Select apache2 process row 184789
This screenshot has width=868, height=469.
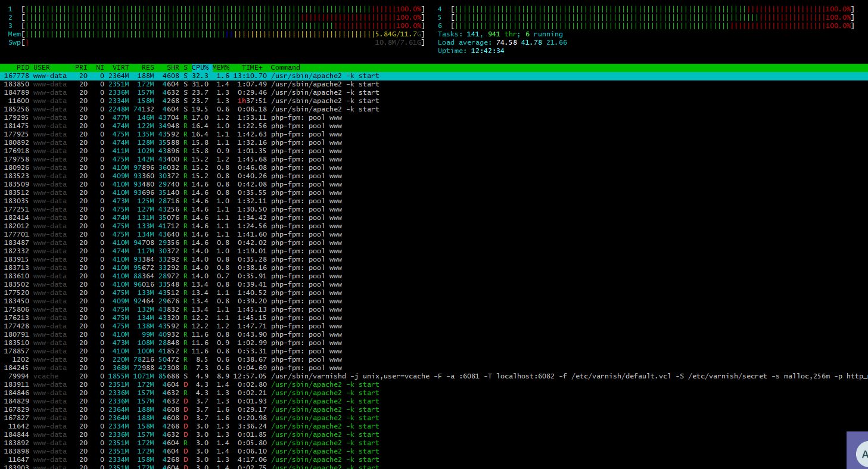click(434, 92)
